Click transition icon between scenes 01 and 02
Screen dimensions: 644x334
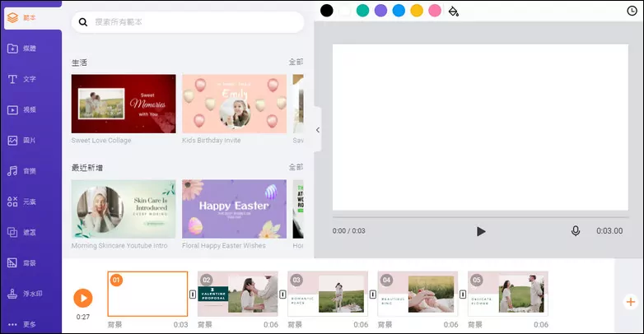pos(193,295)
